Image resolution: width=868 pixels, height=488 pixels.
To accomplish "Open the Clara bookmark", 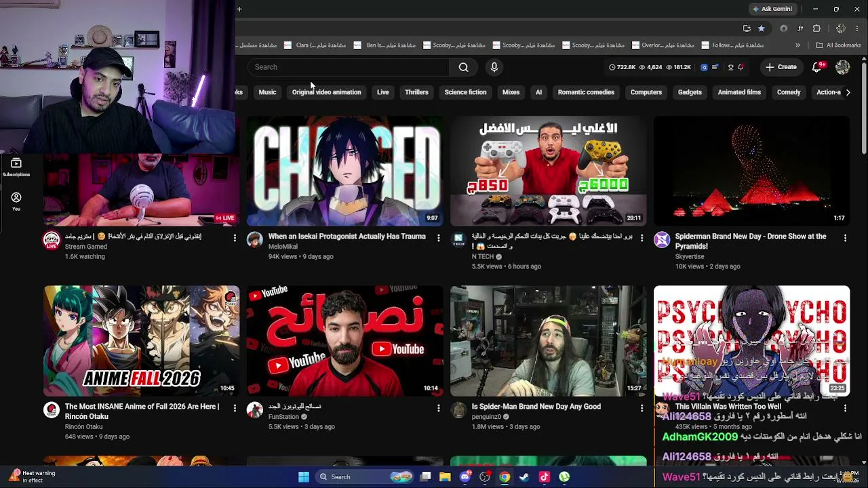I will (315, 45).
